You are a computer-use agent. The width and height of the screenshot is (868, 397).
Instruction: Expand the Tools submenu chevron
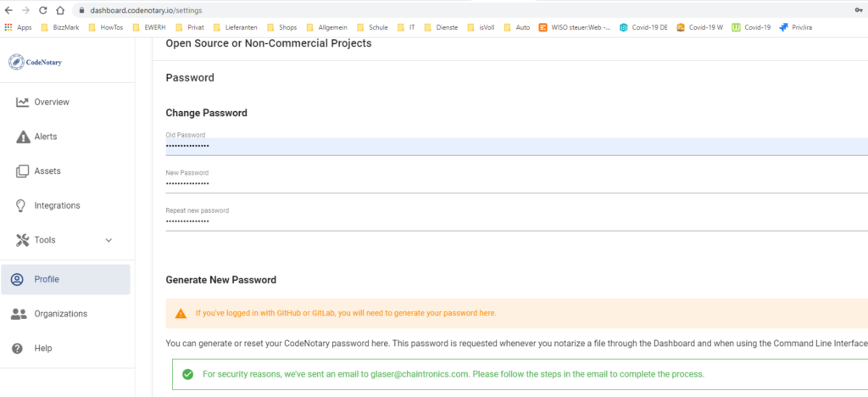[108, 240]
